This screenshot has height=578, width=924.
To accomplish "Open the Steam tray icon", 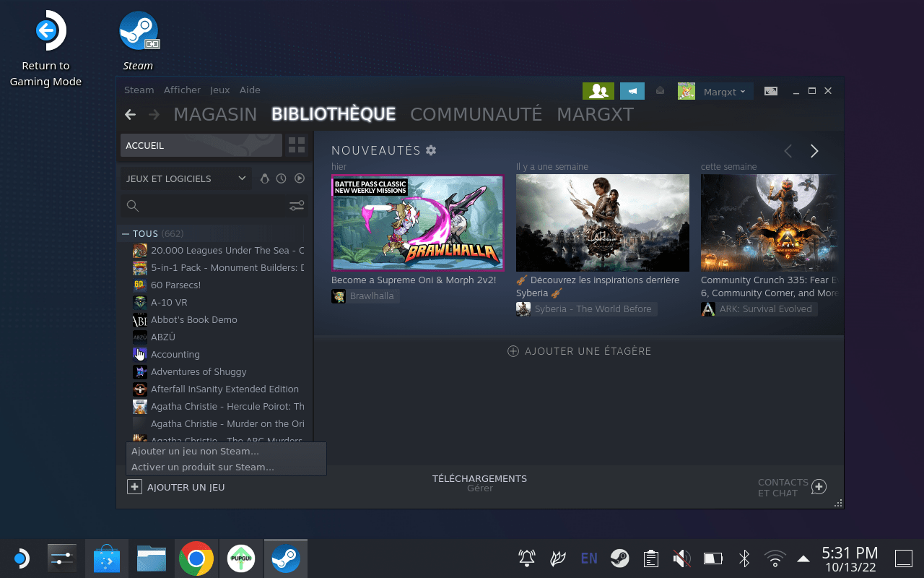I will pos(619,558).
